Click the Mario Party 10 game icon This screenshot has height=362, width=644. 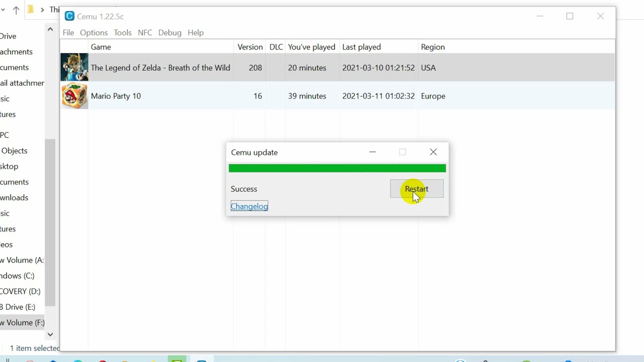pos(74,96)
